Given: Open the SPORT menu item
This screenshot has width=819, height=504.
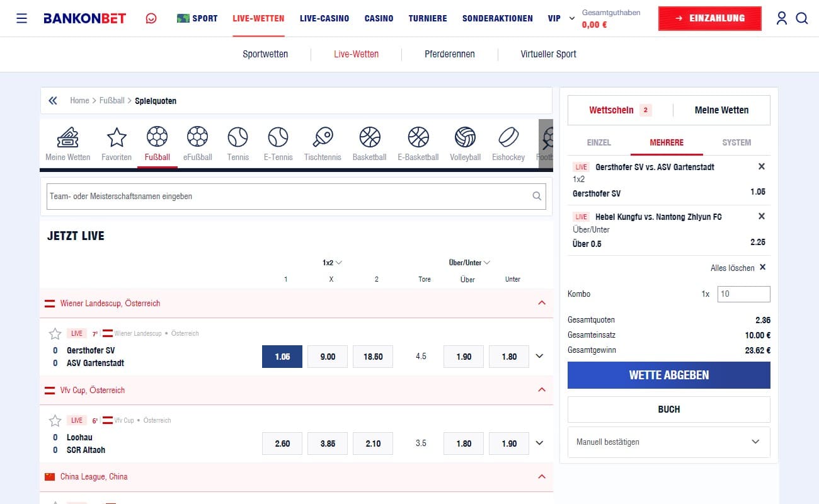Looking at the screenshot, I should (x=197, y=18).
